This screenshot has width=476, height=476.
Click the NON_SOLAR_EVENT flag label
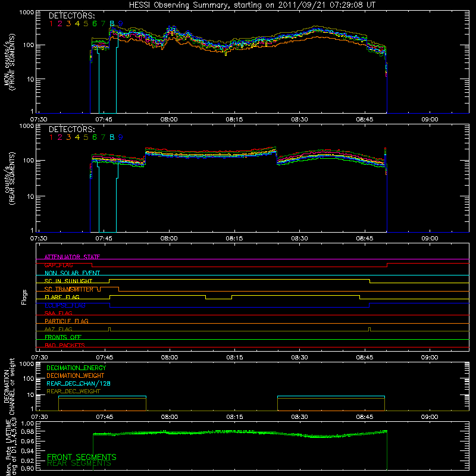coord(72,273)
